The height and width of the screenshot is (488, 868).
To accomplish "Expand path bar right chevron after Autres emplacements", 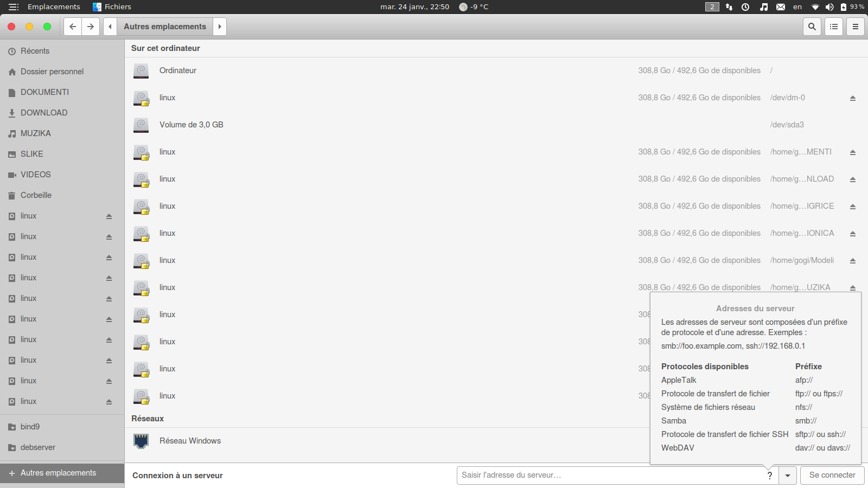I will coord(220,27).
